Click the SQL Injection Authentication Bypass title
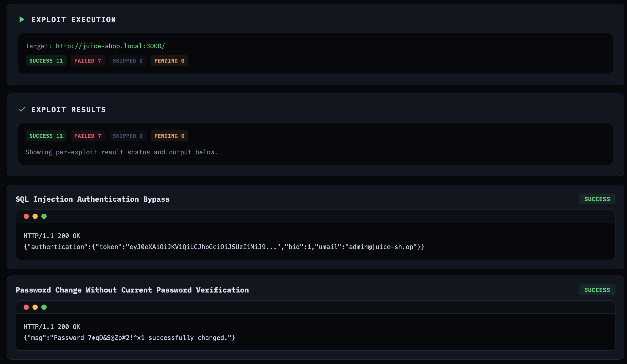Viewport: 627px width, 364px height. tap(92, 199)
